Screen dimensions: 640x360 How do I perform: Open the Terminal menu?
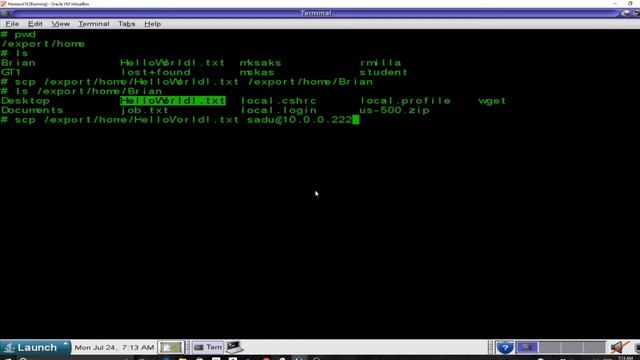point(93,24)
